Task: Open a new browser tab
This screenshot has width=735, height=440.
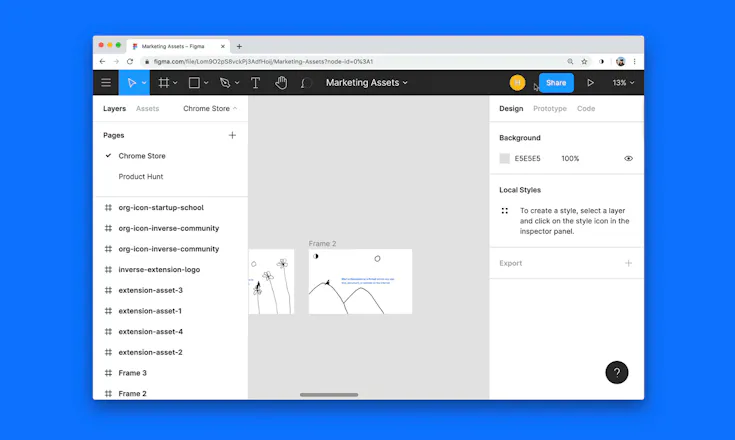Action: [x=239, y=46]
